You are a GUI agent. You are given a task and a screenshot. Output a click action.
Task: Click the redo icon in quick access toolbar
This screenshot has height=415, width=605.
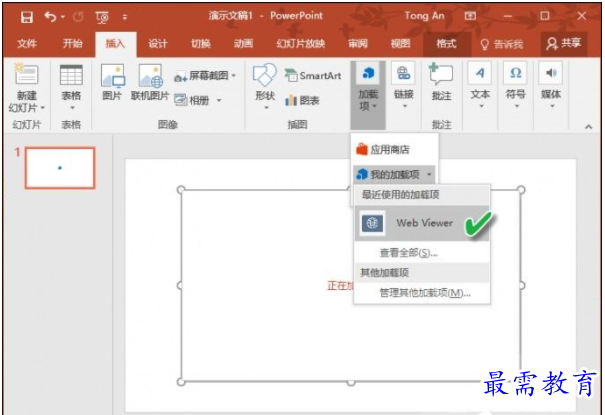[78, 17]
